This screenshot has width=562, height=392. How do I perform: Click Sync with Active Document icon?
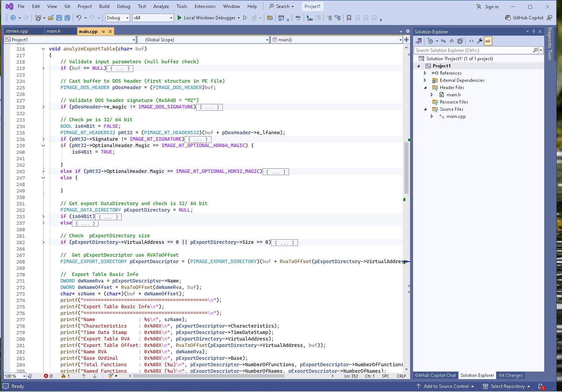pyautogui.click(x=443, y=41)
